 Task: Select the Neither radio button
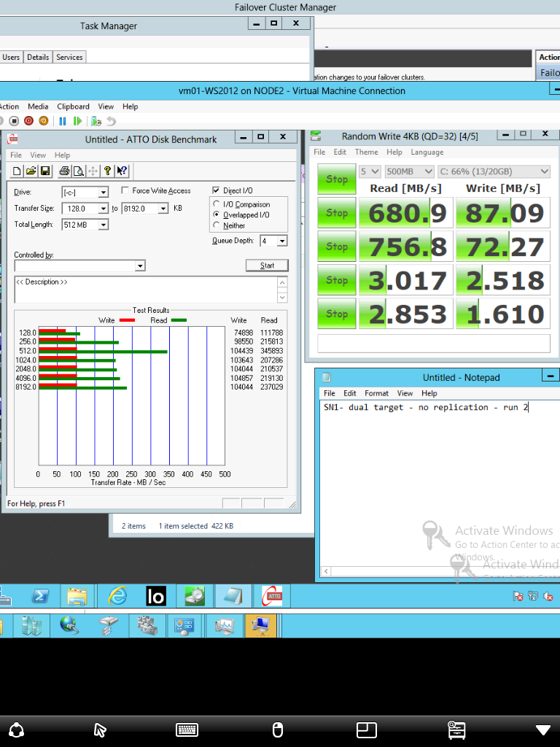(x=217, y=225)
